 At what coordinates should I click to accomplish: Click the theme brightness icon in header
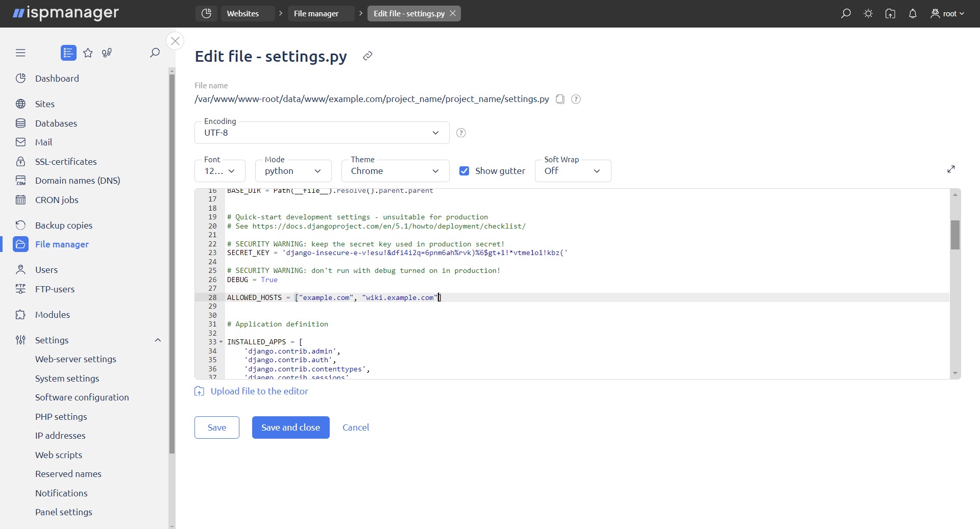868,14
